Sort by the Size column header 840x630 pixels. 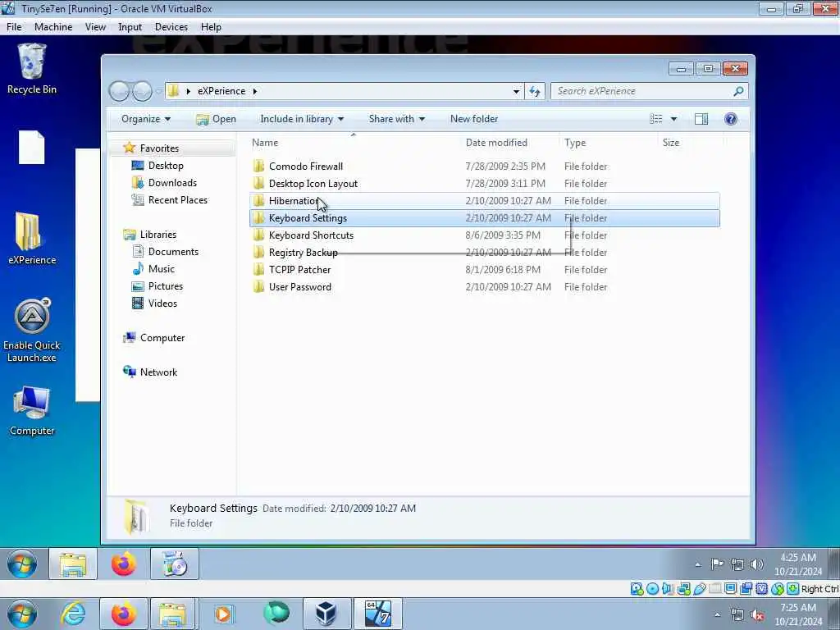click(x=691, y=143)
